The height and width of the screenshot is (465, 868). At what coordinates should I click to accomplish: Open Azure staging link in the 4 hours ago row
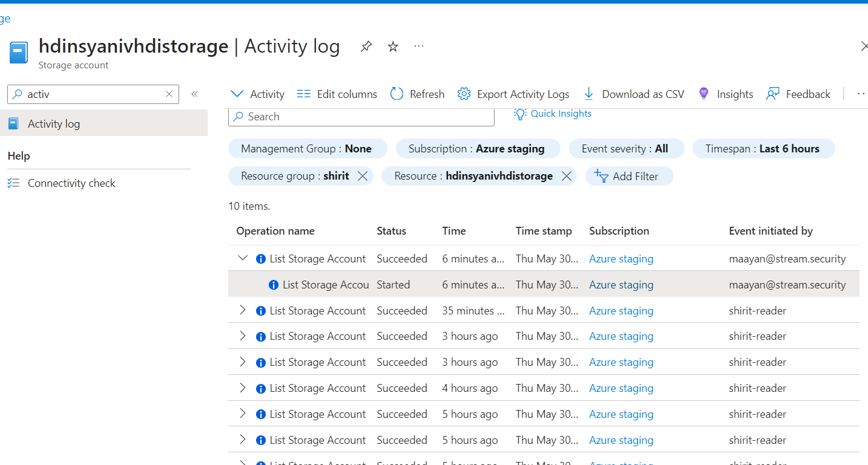click(x=621, y=388)
